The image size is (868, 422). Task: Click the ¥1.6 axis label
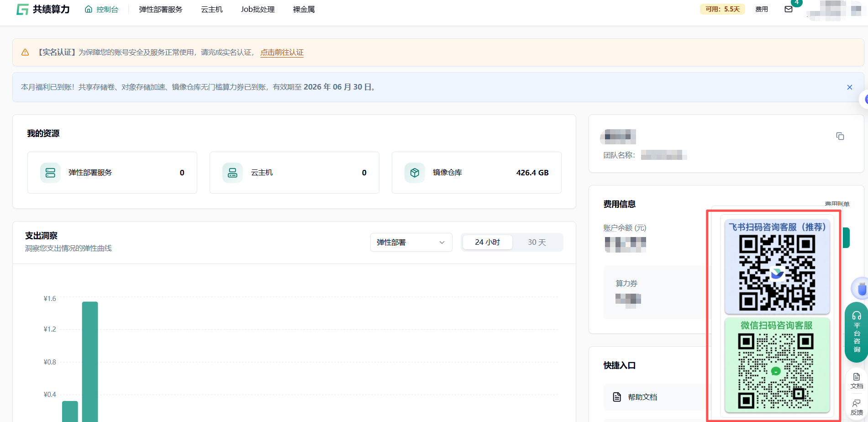point(50,299)
